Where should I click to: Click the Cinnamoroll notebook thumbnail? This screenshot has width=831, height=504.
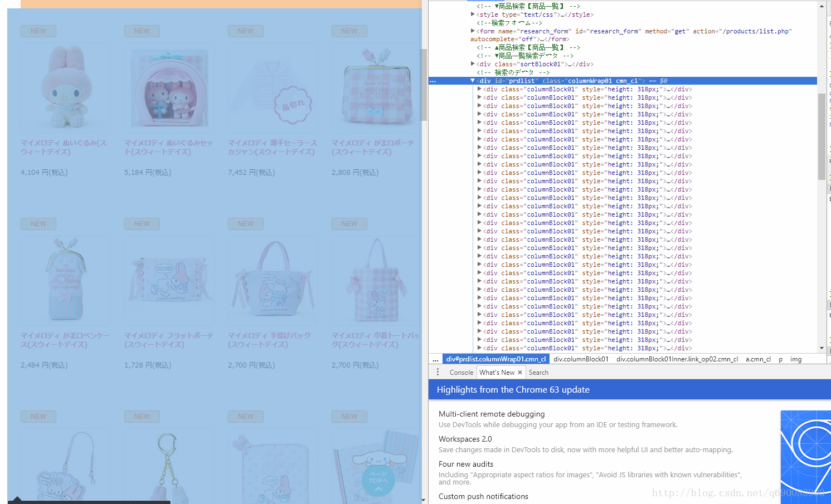pos(376,467)
